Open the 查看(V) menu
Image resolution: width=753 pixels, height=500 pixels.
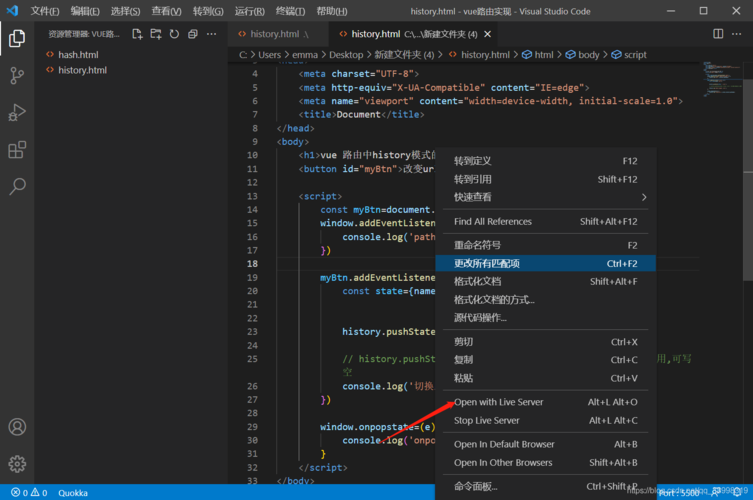[166, 11]
